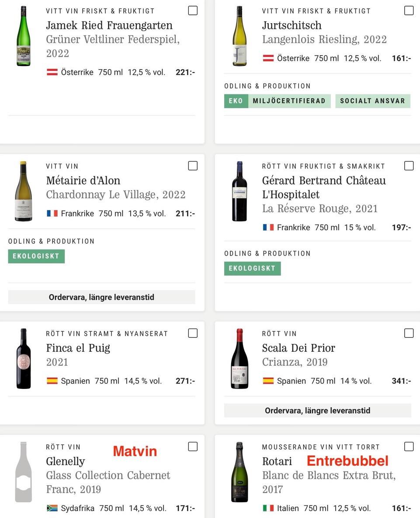420x518 pixels.
Task: Tick the Finca el Puig checkbox
Action: (x=193, y=333)
